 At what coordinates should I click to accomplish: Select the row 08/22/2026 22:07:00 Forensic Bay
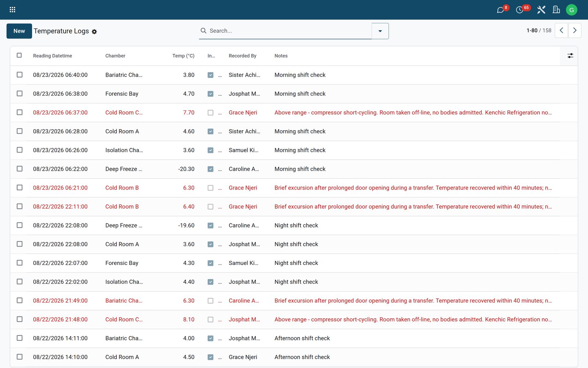19,263
